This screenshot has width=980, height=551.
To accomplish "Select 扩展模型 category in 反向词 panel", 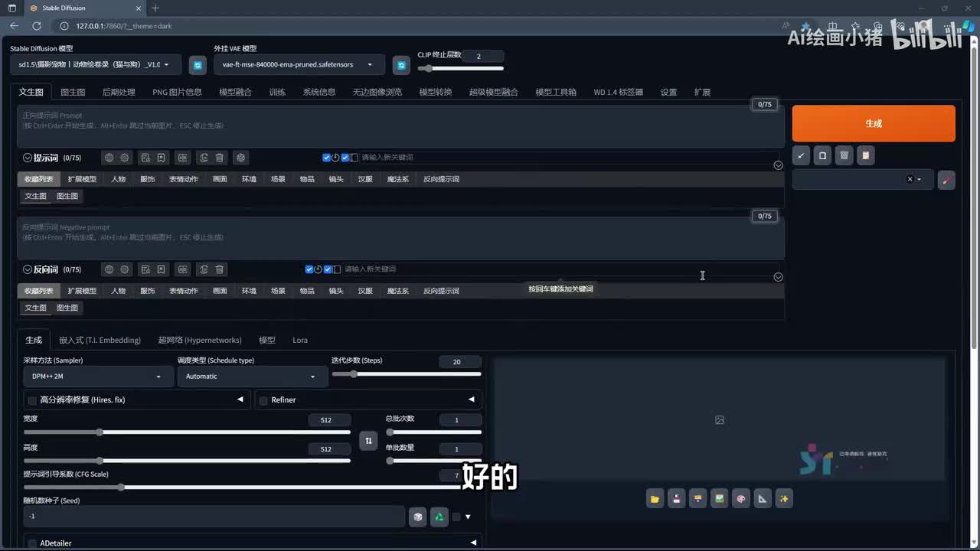I will 82,291.
